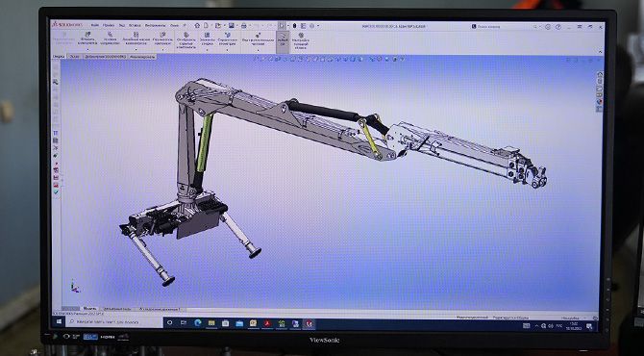Open Microsoft Edge from the Windows taskbar

pos(197,323)
